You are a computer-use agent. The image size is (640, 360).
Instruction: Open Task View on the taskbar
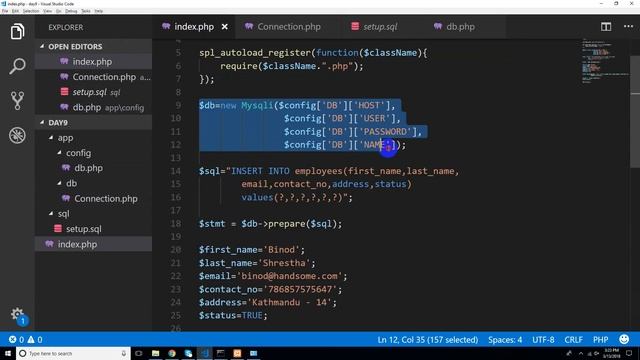point(139,353)
